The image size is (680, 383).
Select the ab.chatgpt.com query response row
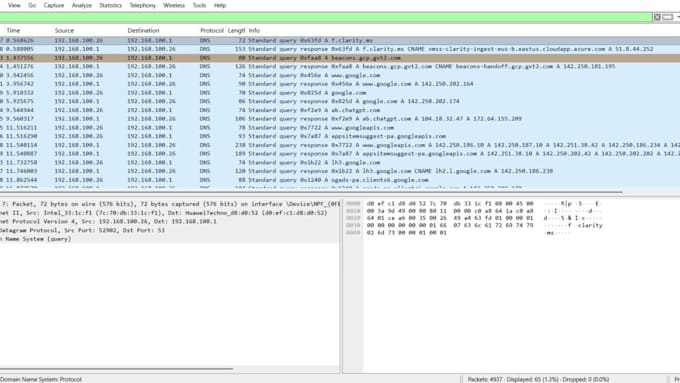(x=340, y=119)
